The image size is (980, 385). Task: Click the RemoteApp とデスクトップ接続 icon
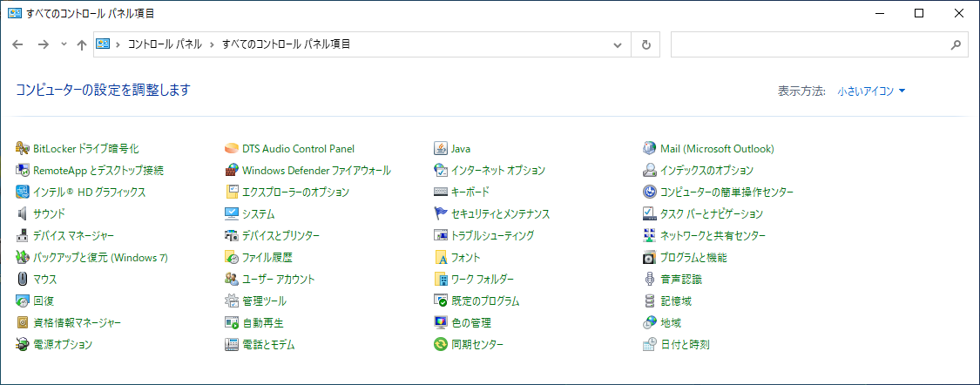[x=23, y=170]
